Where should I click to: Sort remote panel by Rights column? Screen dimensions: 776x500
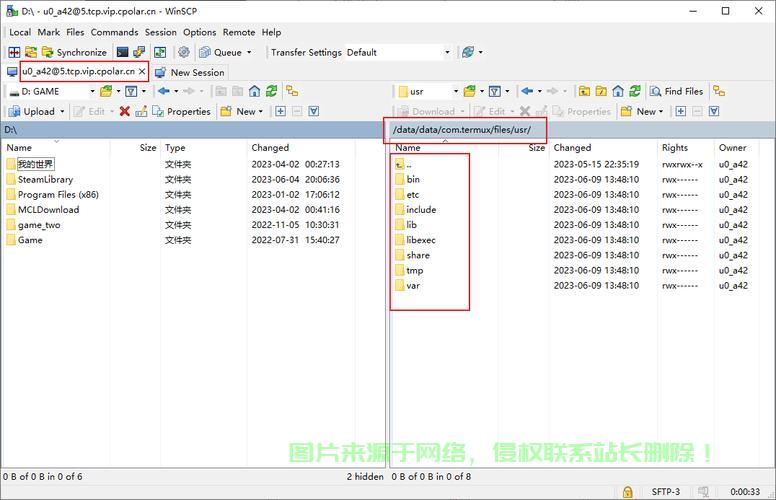pos(685,148)
